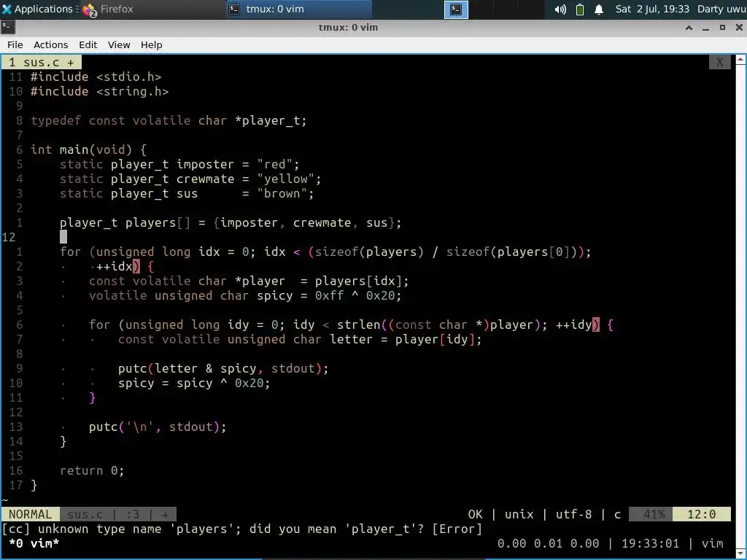Click on 'typedef const volatile char *player_t;' line
The image size is (747, 560).
click(x=169, y=120)
